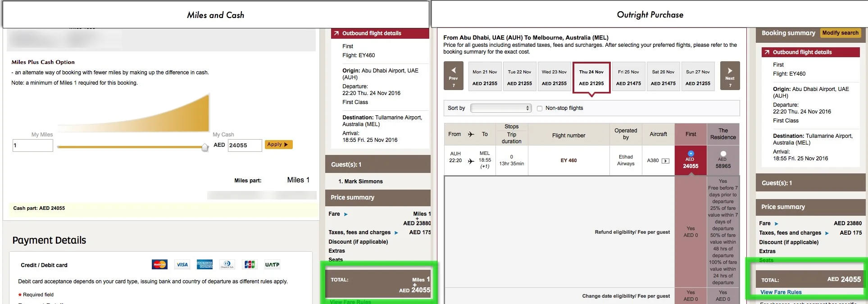Image resolution: width=868 pixels, height=304 pixels.
Task: Go to next 7 days of fares
Action: click(730, 76)
